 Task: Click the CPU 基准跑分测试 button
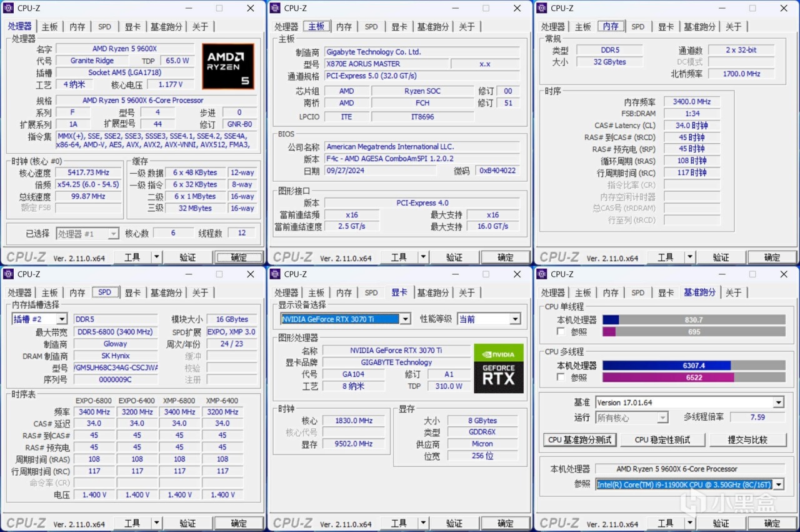[x=579, y=439]
